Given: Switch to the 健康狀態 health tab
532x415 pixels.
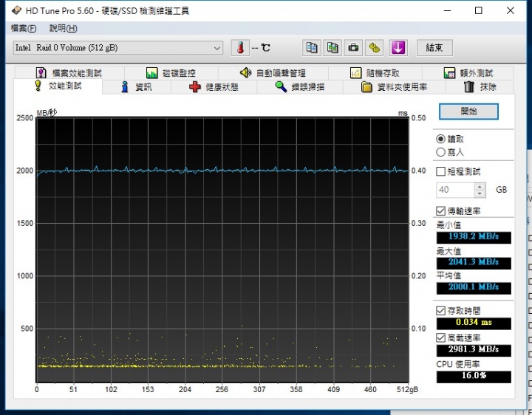Looking at the screenshot, I should 214,87.
